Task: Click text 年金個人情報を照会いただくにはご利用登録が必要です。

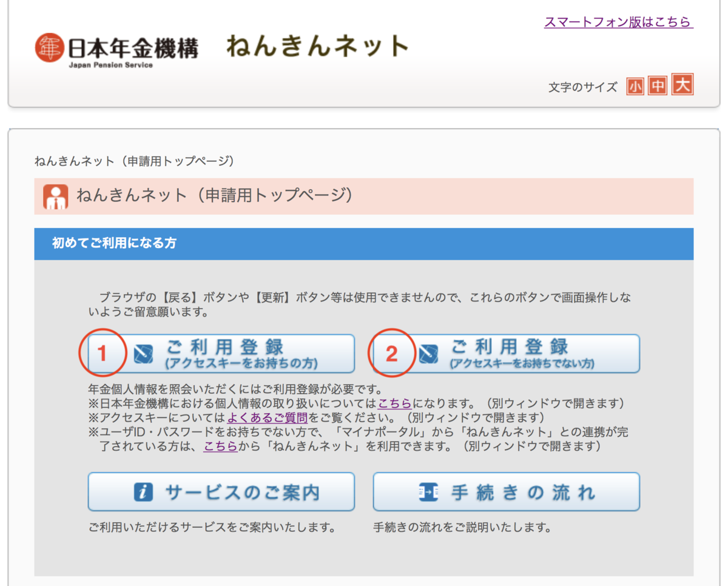Action: (236, 389)
